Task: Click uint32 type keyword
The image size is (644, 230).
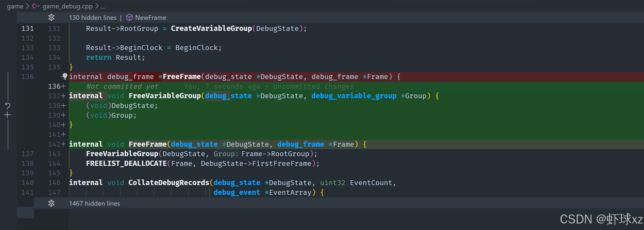Action: coord(333,183)
